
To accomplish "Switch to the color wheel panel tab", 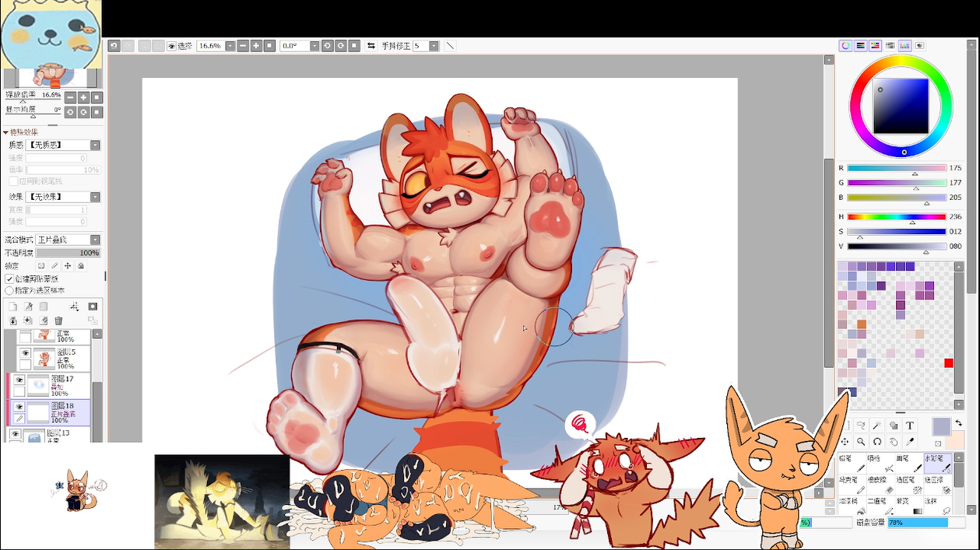I will coord(845,46).
